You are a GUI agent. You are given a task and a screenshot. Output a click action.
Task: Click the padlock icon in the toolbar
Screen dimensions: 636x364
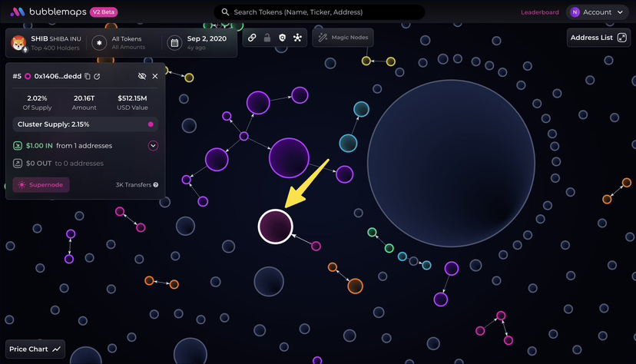pyautogui.click(x=267, y=38)
